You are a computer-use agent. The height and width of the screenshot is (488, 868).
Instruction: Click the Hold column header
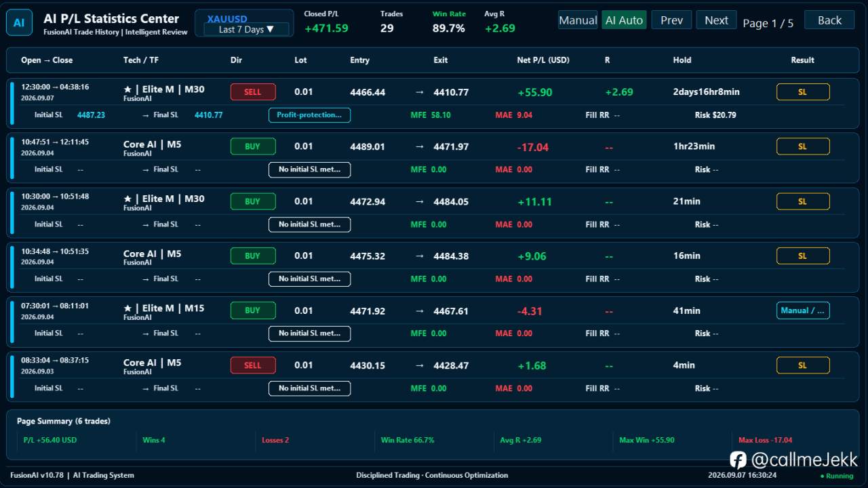(682, 60)
